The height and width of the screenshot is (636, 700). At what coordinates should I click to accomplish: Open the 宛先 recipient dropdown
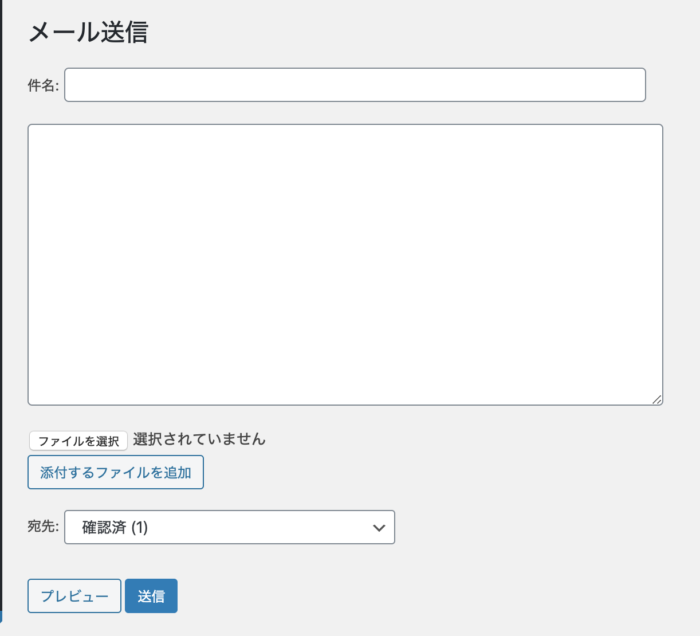pyautogui.click(x=229, y=527)
